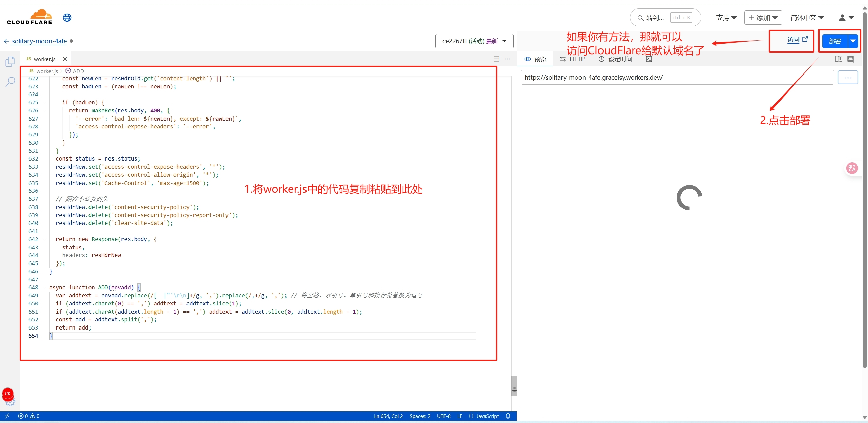
Task: Expand the ce2267ff version dropdown
Action: (474, 41)
